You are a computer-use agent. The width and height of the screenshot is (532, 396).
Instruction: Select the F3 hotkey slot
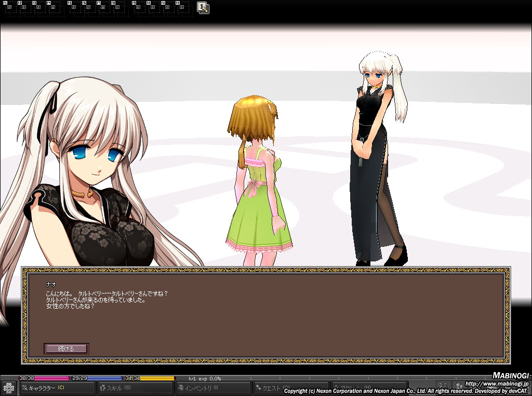(38, 8)
